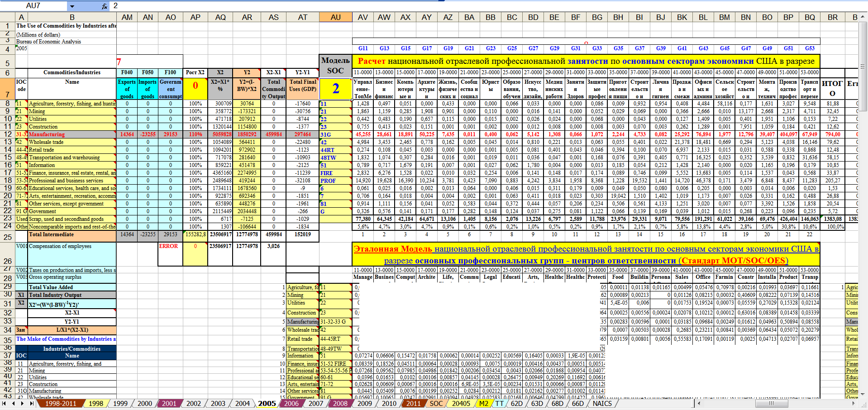Jump to first sheet tab navigation arrow
The height and width of the screenshot is (410, 868).
coord(5,403)
